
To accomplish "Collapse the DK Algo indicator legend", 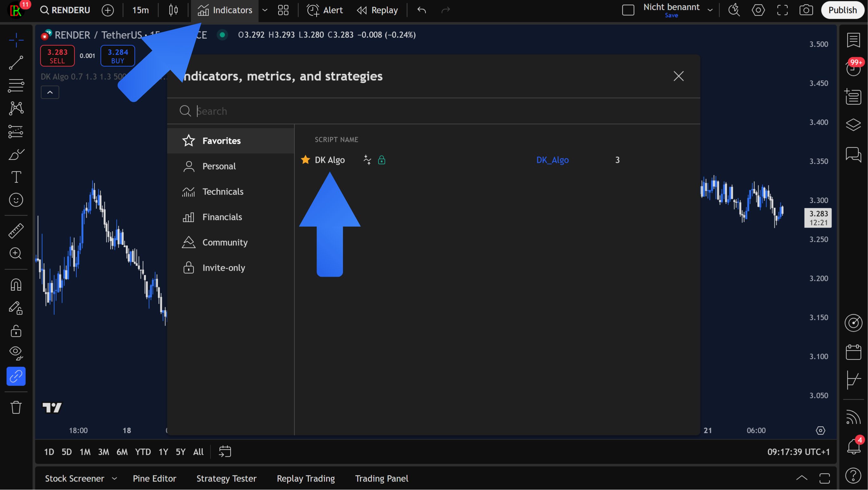I will 50,92.
